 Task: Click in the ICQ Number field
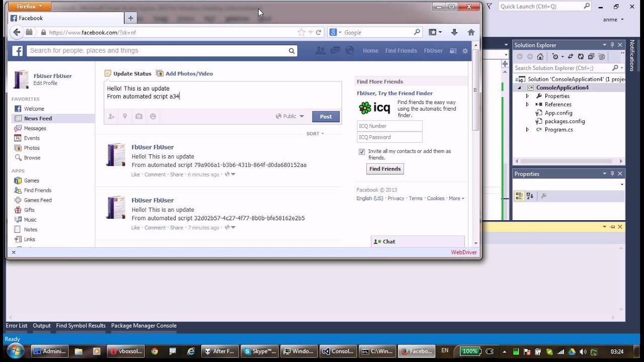click(389, 126)
